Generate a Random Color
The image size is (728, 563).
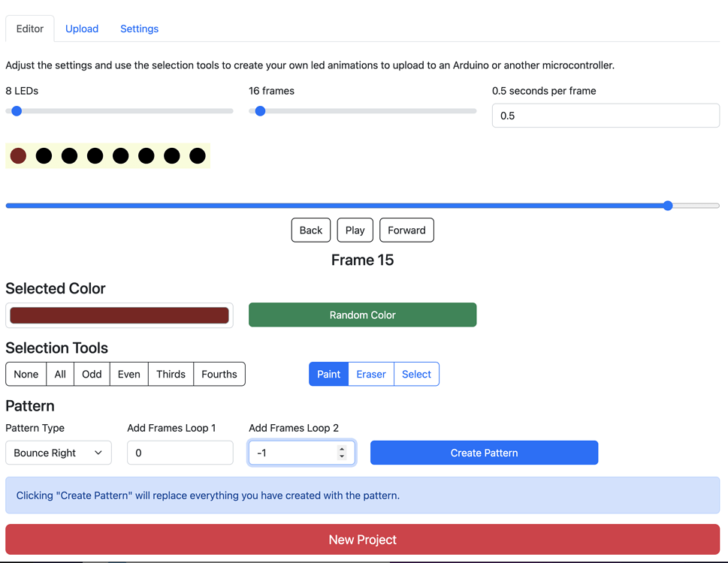[x=362, y=315]
